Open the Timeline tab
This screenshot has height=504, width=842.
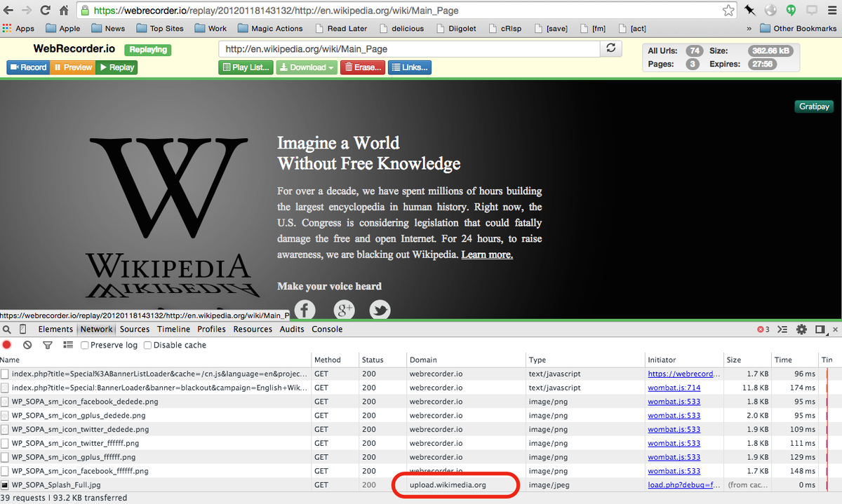(173, 329)
